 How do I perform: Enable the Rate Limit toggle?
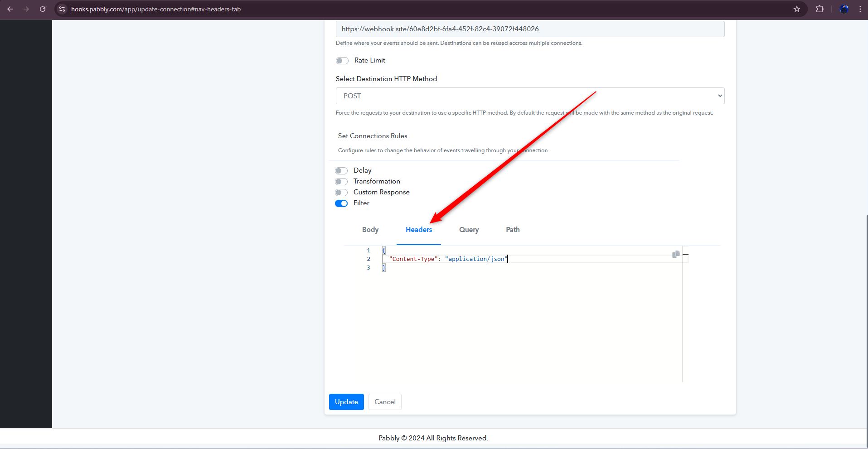pyautogui.click(x=342, y=61)
